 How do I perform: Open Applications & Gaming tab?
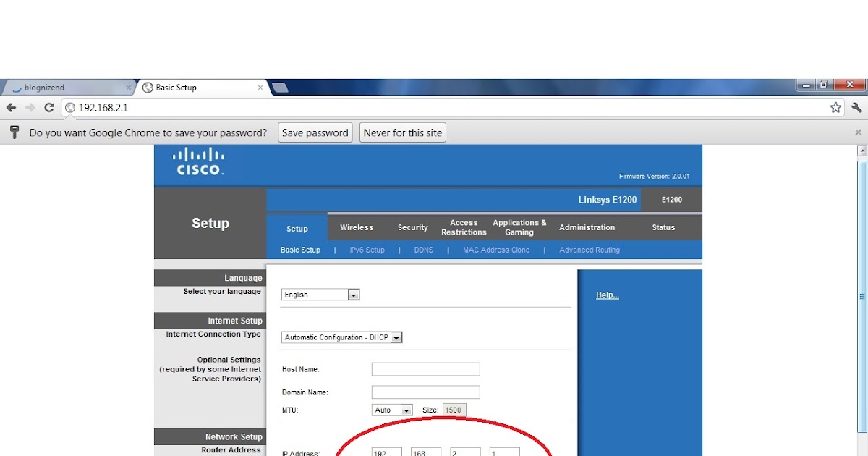(x=519, y=227)
